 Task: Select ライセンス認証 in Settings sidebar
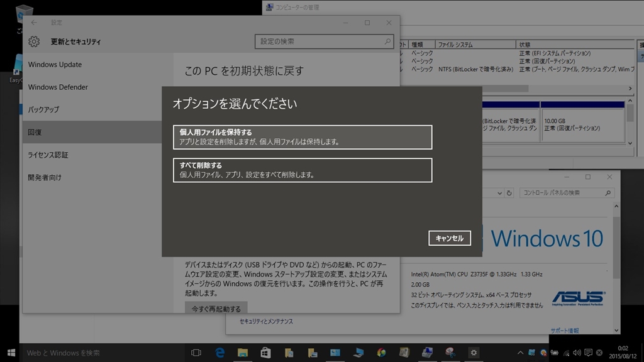tap(48, 155)
